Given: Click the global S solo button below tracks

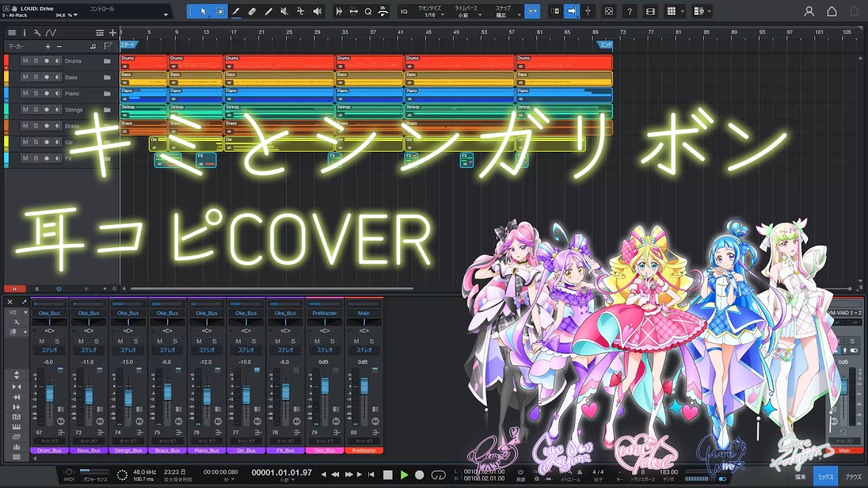Looking at the screenshot, I should coord(37,289).
